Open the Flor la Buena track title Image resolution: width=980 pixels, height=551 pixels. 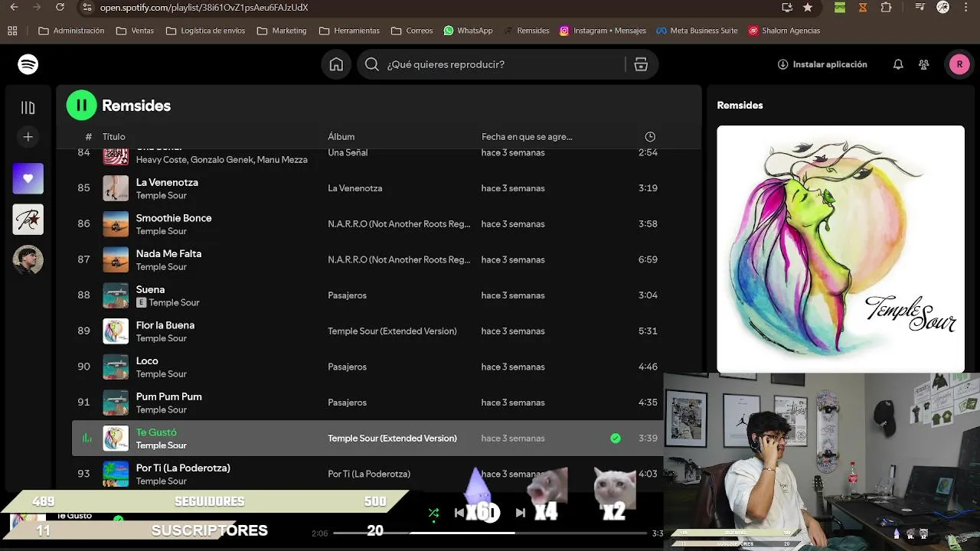tap(165, 325)
